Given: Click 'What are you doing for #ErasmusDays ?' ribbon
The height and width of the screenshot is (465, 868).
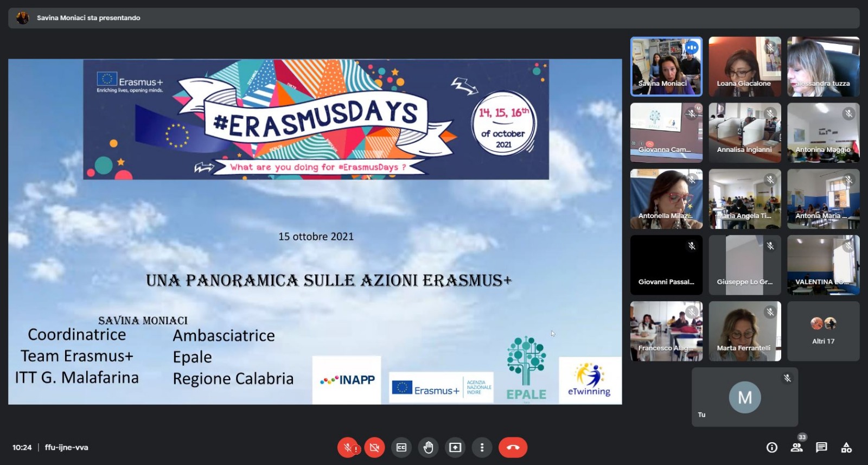Looking at the screenshot, I should click(x=318, y=167).
